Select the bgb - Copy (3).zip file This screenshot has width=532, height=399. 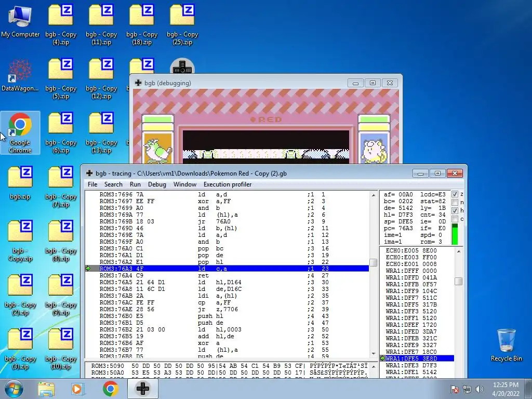tap(20, 349)
